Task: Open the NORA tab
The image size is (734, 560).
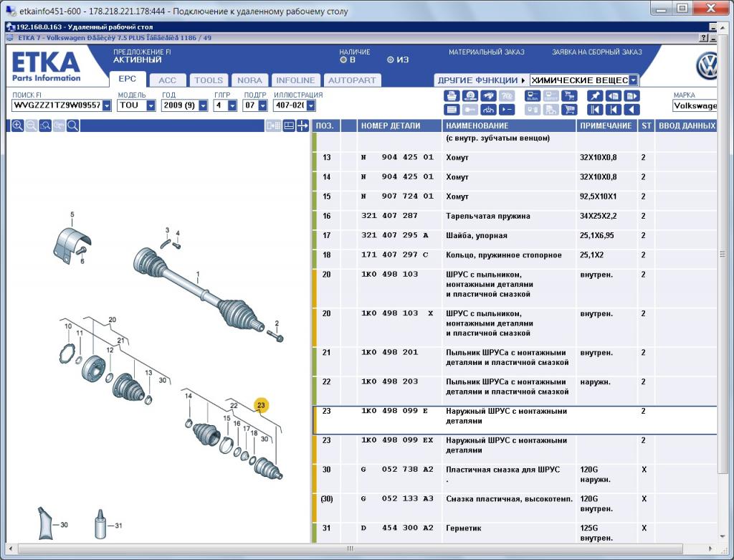Action: tap(249, 80)
